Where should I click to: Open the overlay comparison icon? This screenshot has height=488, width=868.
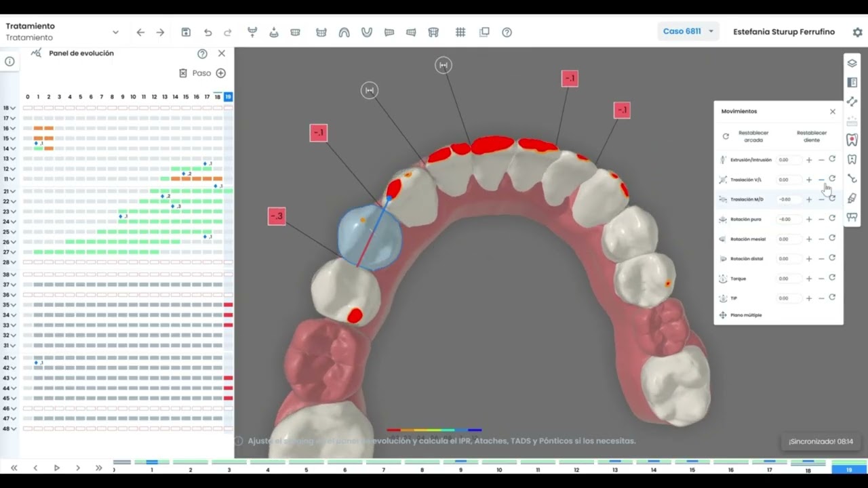pos(484,32)
